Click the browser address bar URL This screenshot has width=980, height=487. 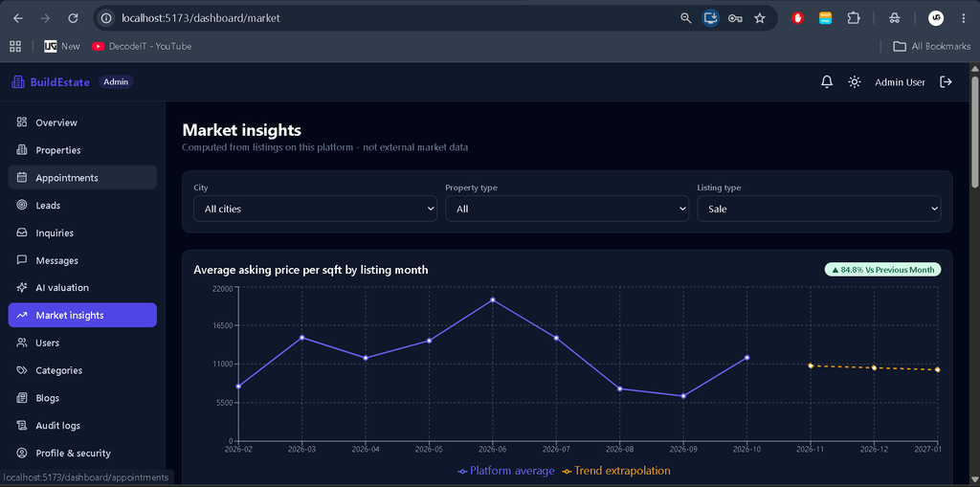click(201, 18)
